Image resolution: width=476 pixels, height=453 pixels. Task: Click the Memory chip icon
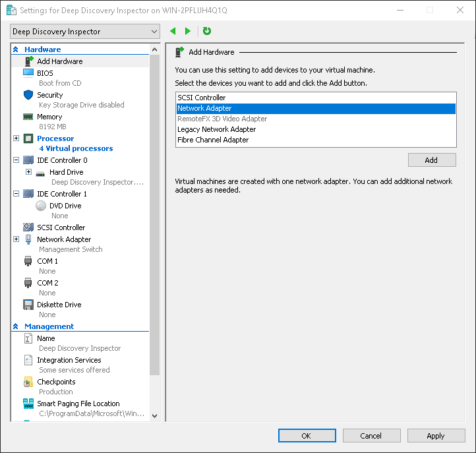[28, 117]
